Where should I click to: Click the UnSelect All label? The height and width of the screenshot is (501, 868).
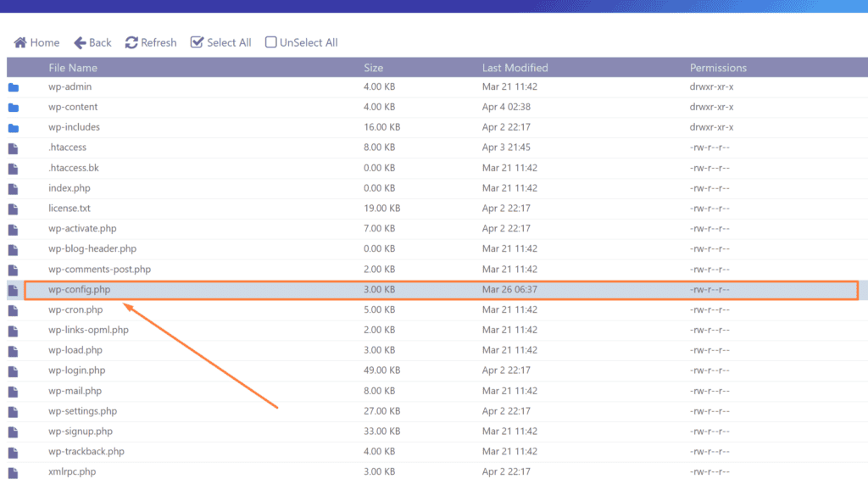[x=309, y=42]
